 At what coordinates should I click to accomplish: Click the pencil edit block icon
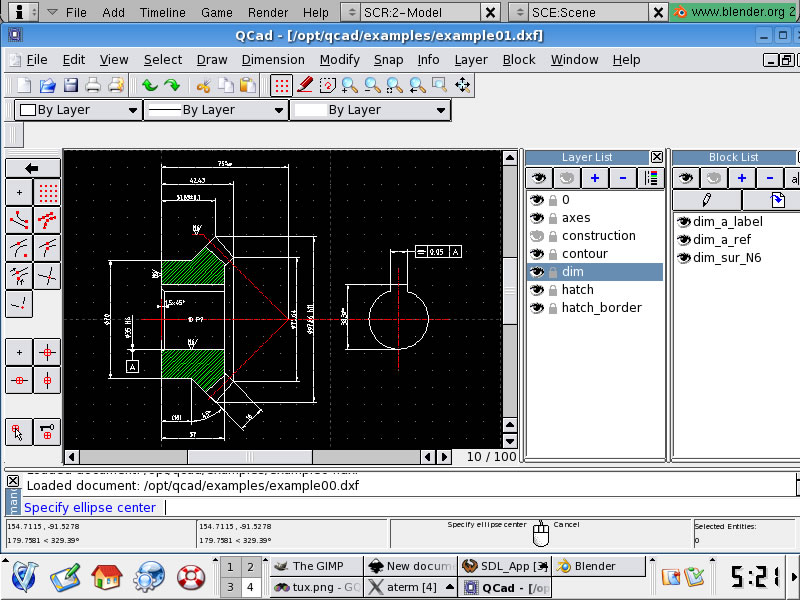(706, 200)
